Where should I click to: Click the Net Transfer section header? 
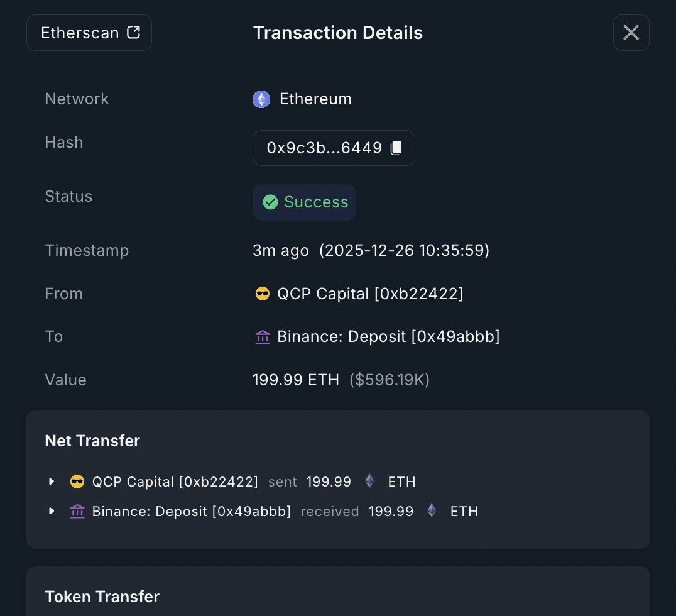(92, 441)
